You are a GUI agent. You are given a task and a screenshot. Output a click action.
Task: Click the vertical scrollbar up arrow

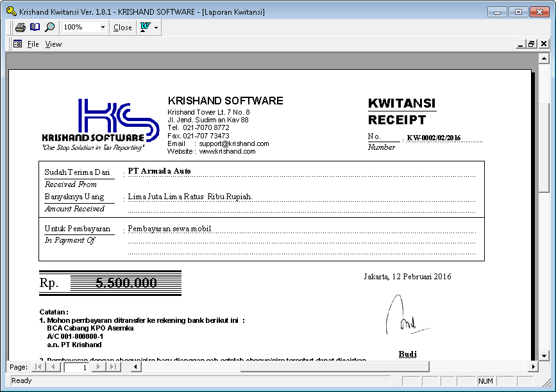tap(544, 58)
